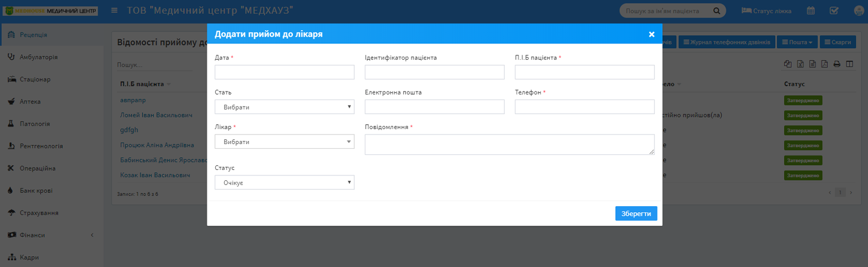The width and height of the screenshot is (868, 267).
Task: Export table to Excel icon
Action: tap(800, 64)
